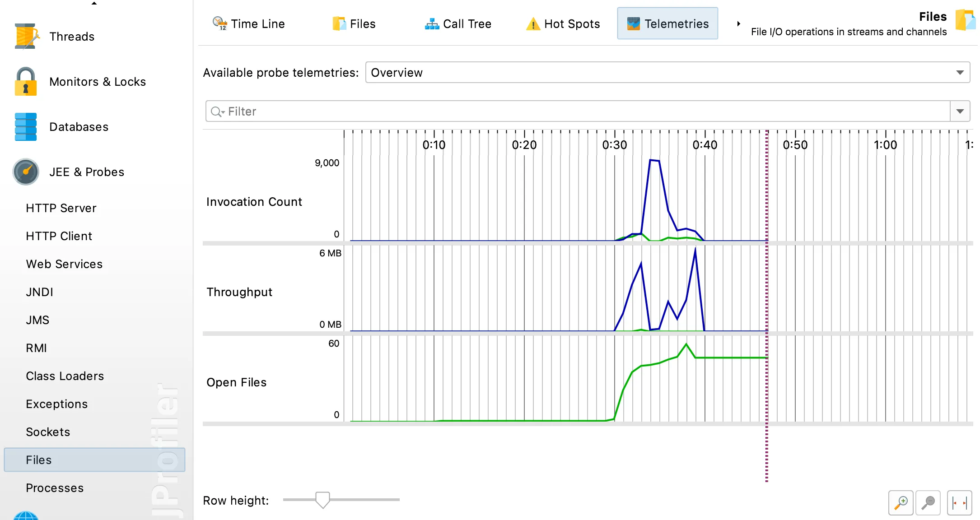Select the Databases stack icon
Screen dimensions: 980x520
pyautogui.click(x=26, y=127)
